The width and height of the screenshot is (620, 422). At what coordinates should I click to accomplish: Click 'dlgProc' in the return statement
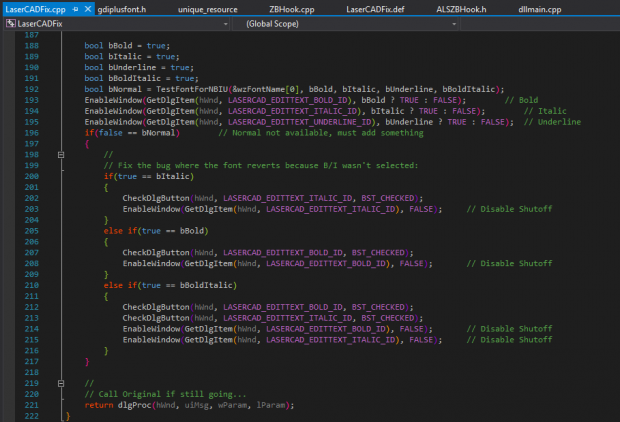(x=134, y=405)
